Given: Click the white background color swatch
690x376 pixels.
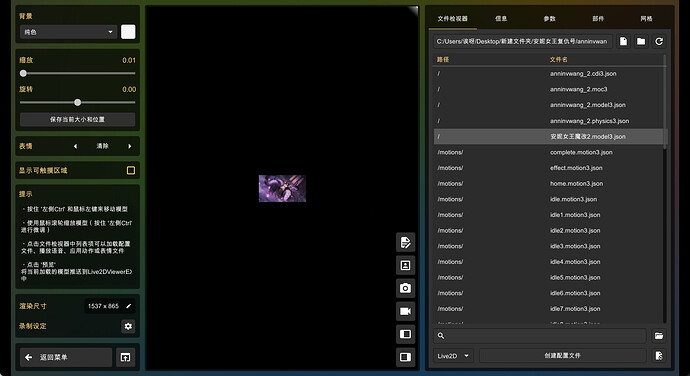Looking at the screenshot, I should (x=128, y=32).
